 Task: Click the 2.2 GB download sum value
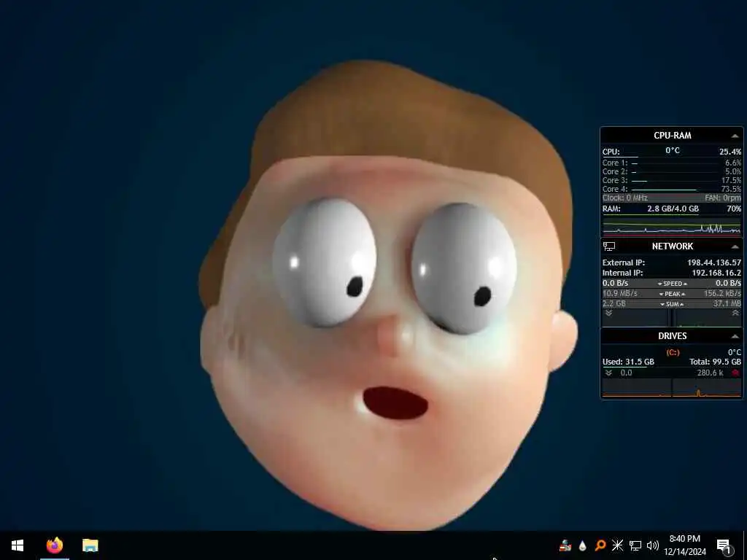(614, 304)
